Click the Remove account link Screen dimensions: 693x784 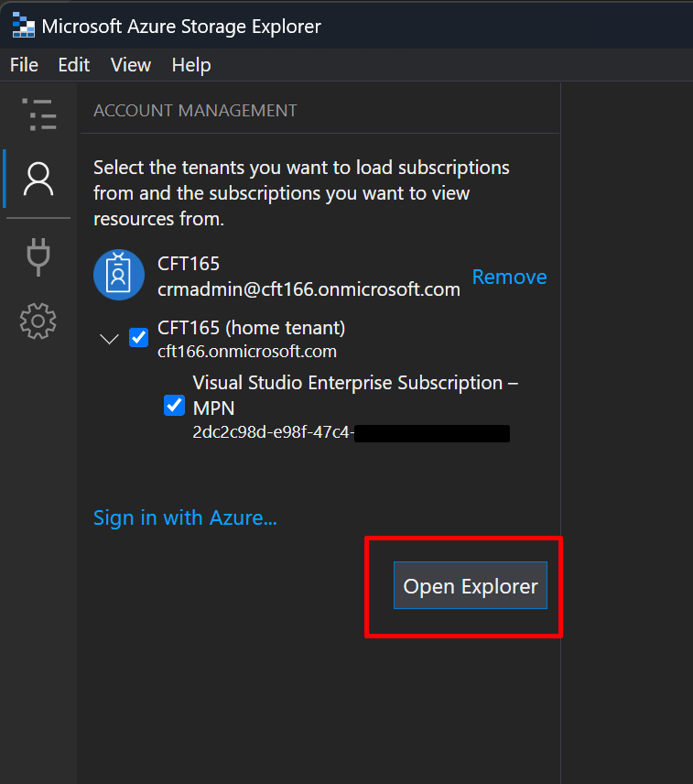click(x=509, y=277)
